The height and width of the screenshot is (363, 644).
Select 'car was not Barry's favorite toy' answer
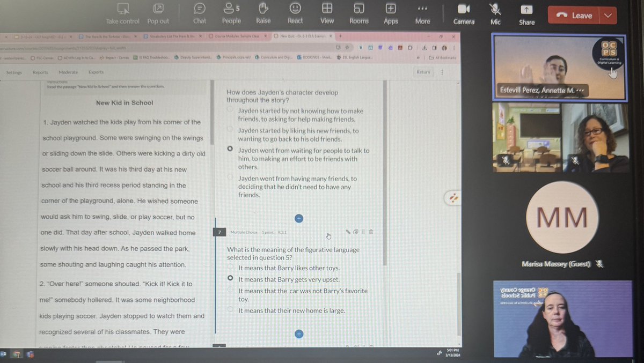pyautogui.click(x=230, y=290)
